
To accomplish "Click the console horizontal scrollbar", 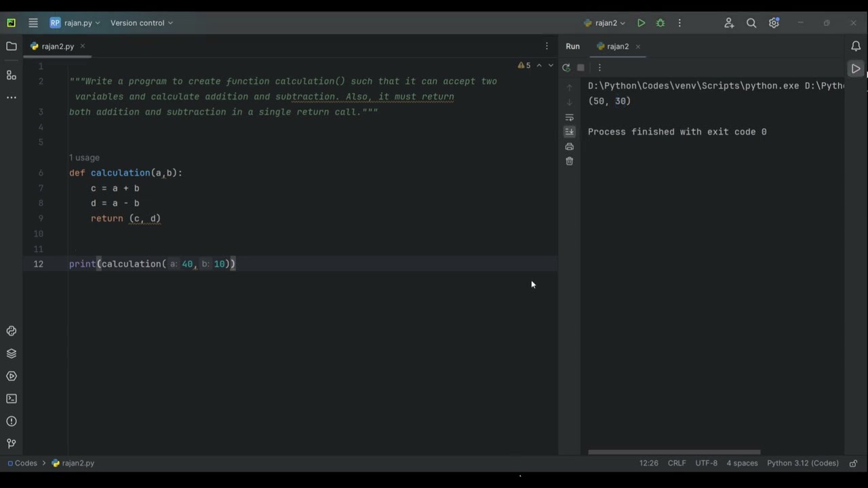I will pyautogui.click(x=674, y=452).
